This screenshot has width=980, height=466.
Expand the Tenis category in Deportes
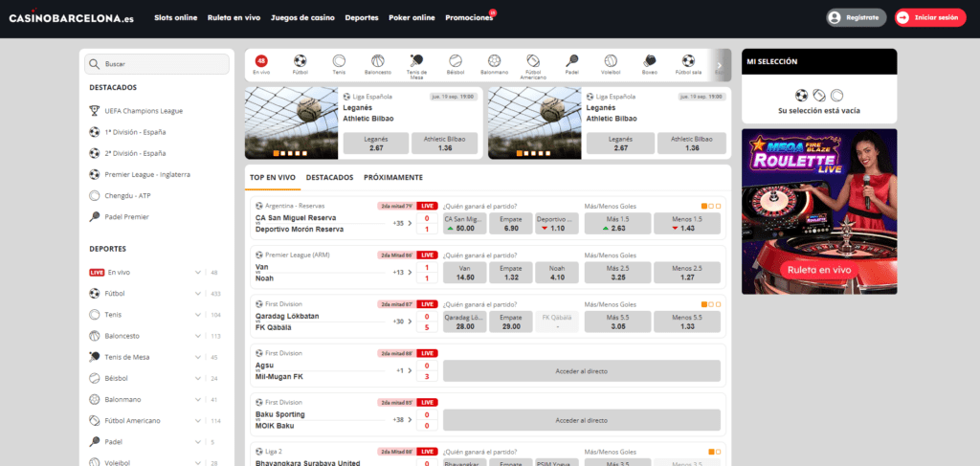[198, 315]
